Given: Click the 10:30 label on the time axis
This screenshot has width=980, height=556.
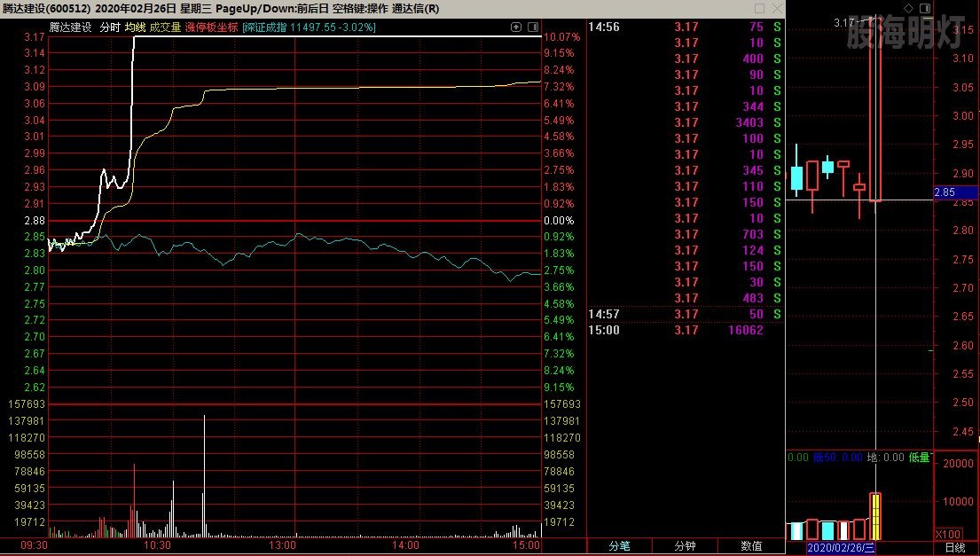Looking at the screenshot, I should [158, 545].
